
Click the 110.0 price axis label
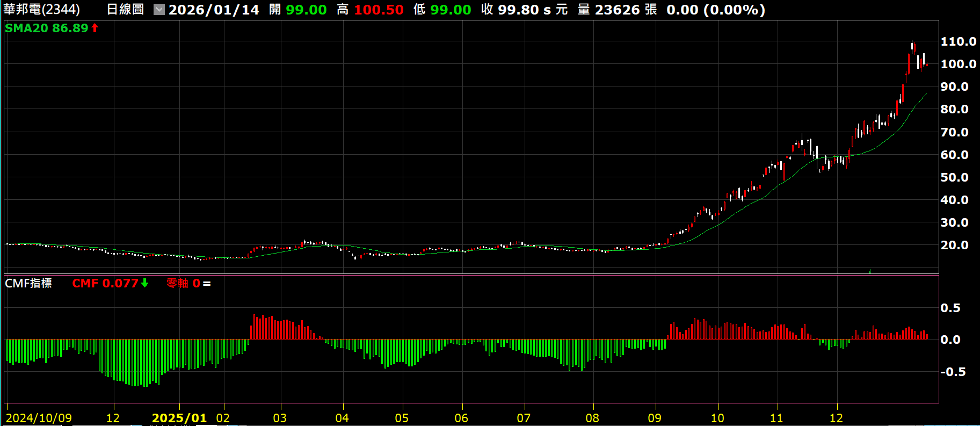[958, 41]
